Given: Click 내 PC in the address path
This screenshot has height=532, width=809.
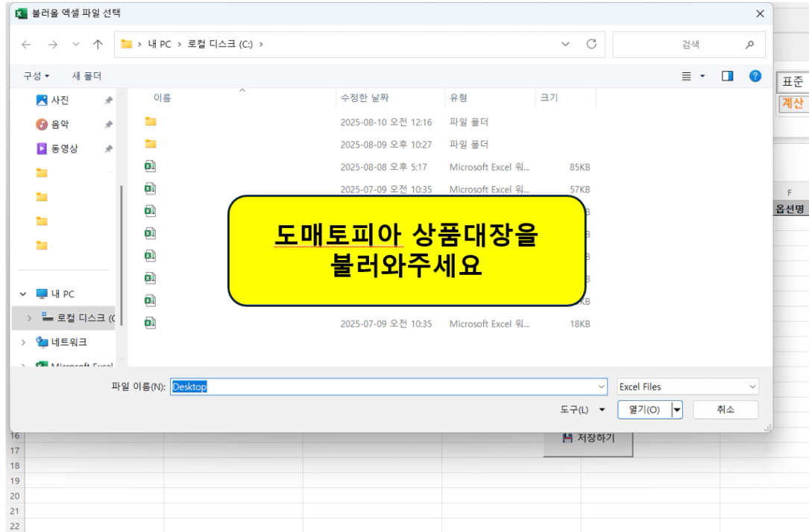Looking at the screenshot, I should [160, 45].
